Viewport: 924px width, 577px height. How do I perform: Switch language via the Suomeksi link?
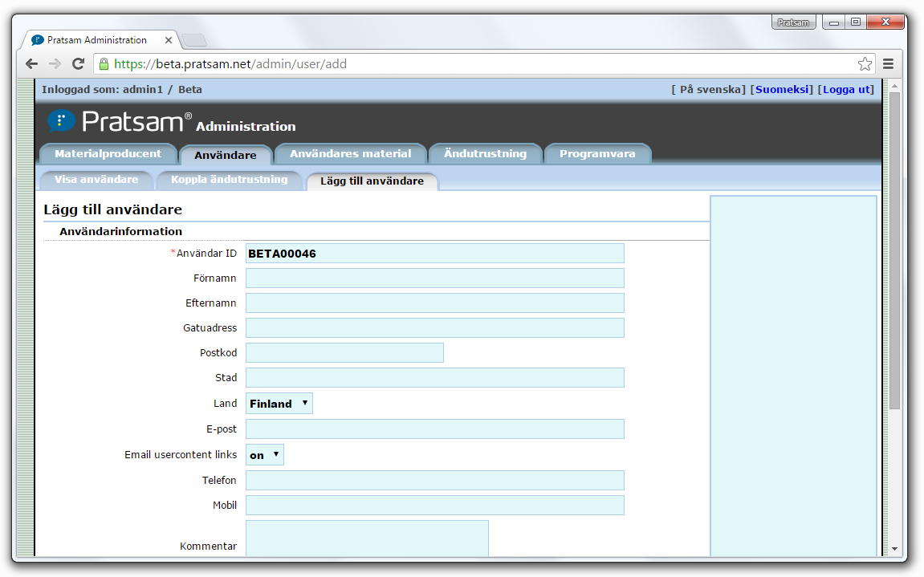781,89
